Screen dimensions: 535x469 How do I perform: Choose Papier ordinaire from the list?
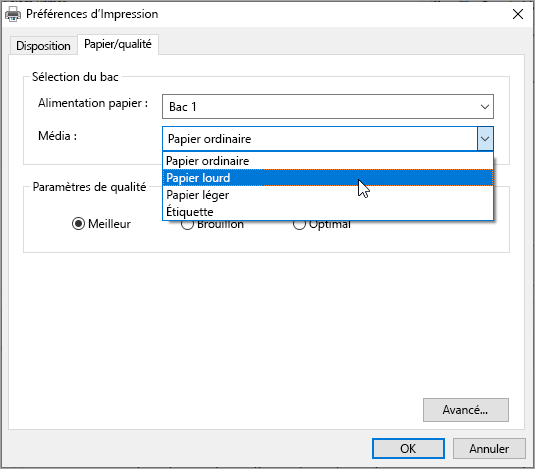pyautogui.click(x=328, y=161)
